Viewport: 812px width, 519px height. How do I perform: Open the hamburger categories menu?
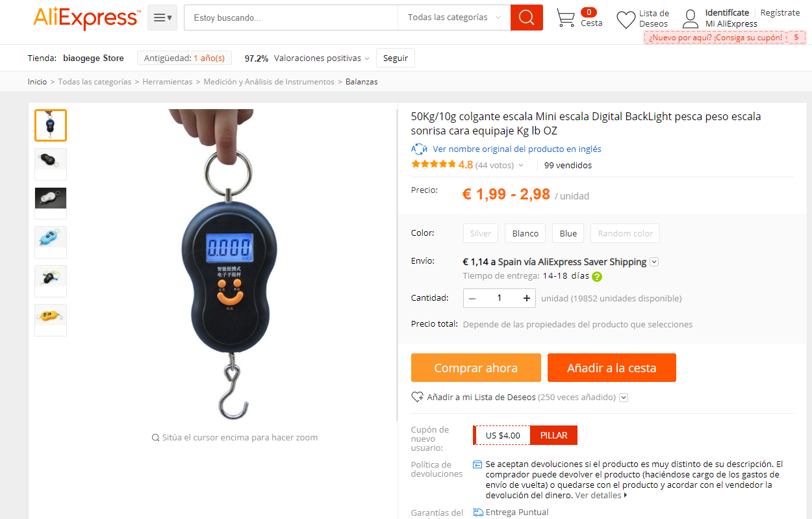coord(162,18)
